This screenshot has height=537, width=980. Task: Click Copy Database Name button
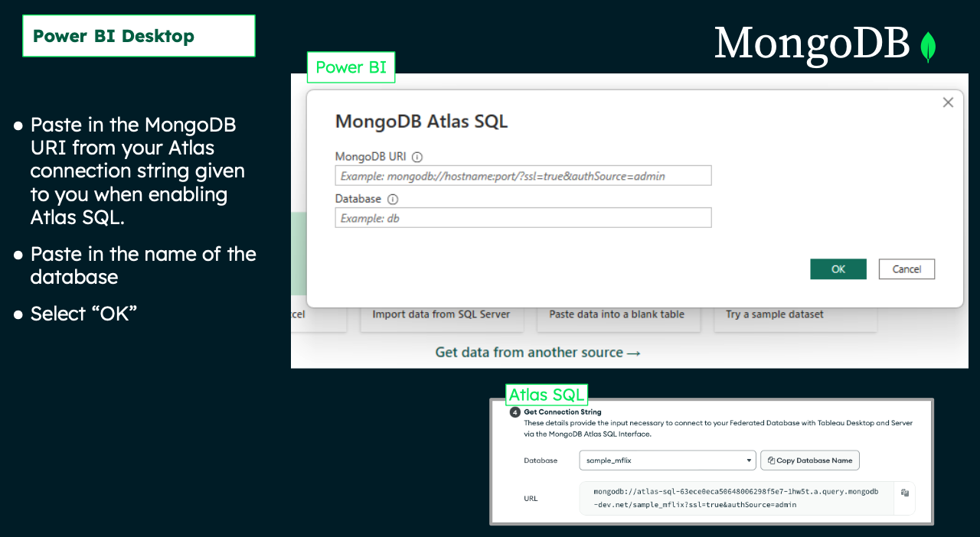(x=810, y=461)
